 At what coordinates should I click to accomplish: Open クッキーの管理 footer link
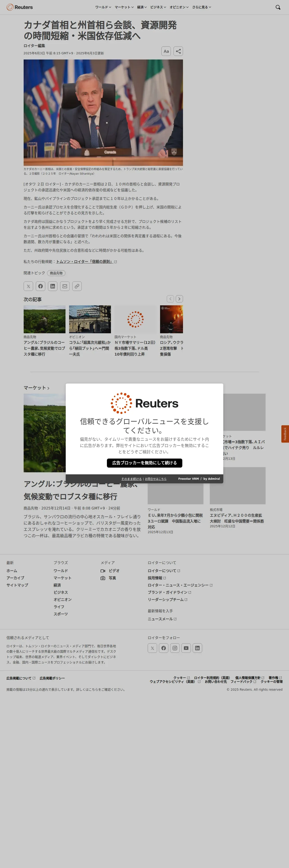click(x=271, y=681)
